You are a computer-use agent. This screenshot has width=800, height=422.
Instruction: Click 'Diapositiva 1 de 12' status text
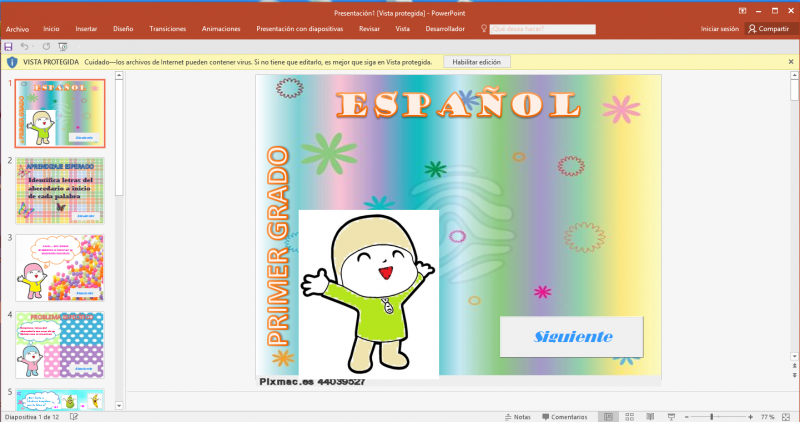[32, 417]
